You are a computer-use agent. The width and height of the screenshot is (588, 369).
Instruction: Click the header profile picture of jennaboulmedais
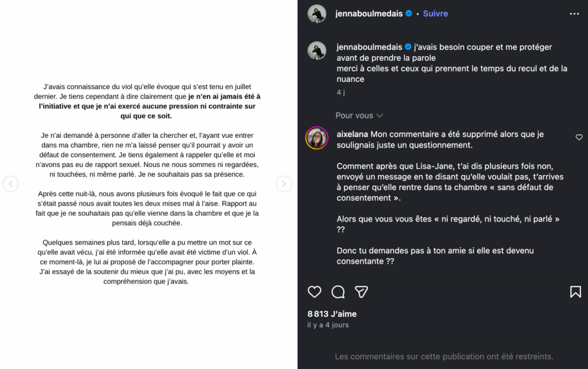[x=317, y=14]
